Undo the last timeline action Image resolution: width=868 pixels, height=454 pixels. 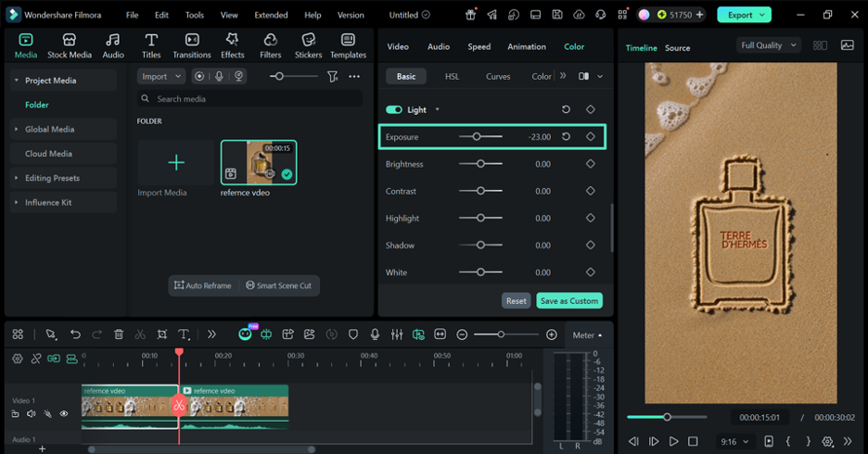[x=75, y=334]
